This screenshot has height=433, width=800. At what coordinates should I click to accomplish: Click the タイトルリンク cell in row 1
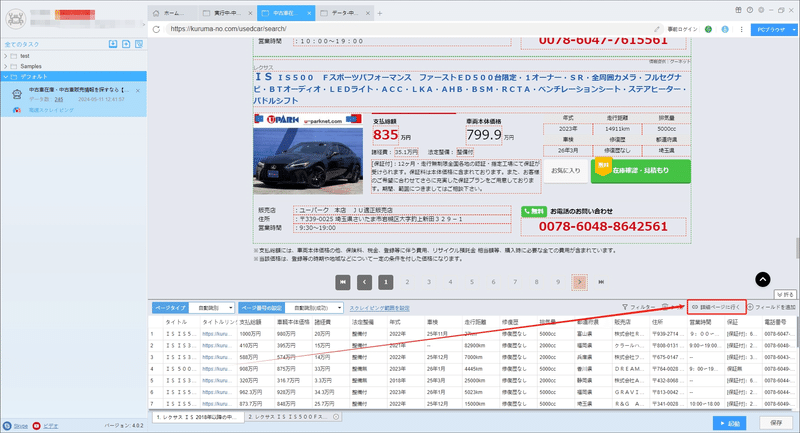tap(218, 334)
